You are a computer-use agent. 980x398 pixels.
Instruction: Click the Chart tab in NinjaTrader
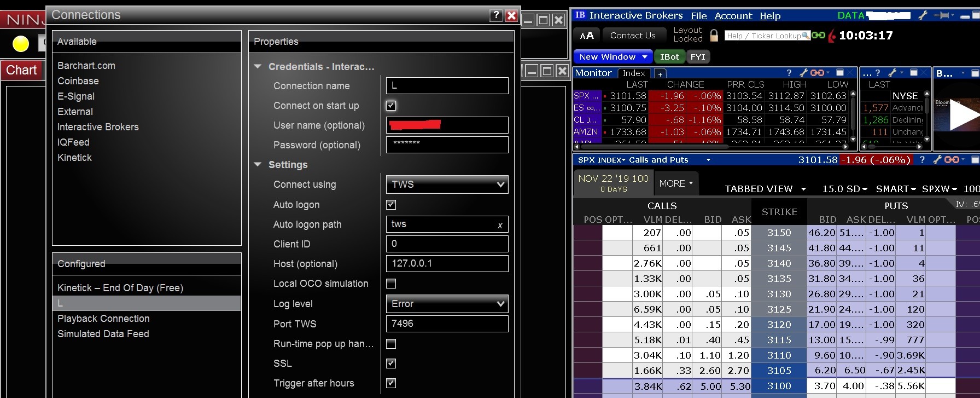(21, 70)
